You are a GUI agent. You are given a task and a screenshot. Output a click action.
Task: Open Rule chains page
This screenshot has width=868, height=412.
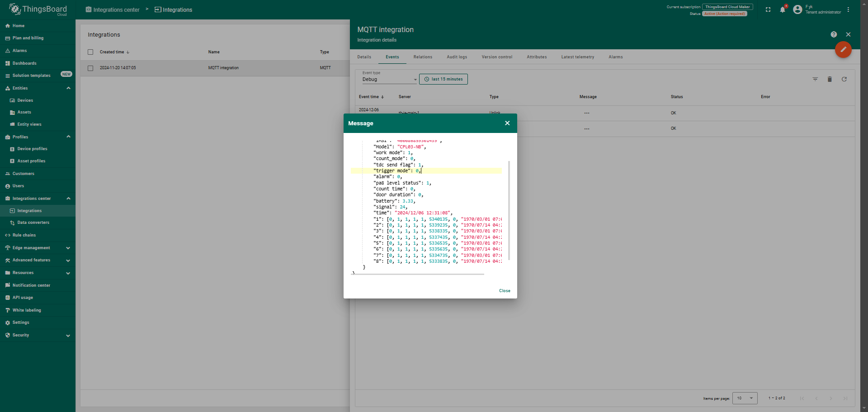click(x=38, y=235)
